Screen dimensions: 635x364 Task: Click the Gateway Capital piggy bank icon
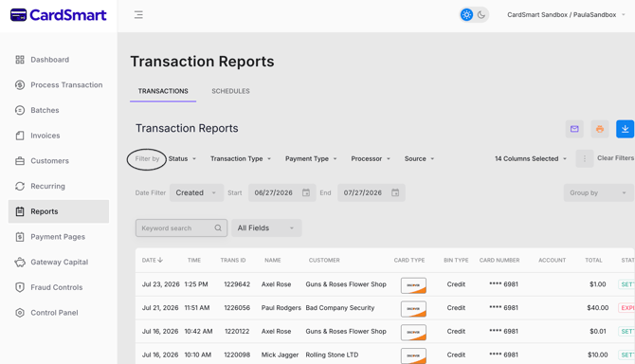pos(20,262)
